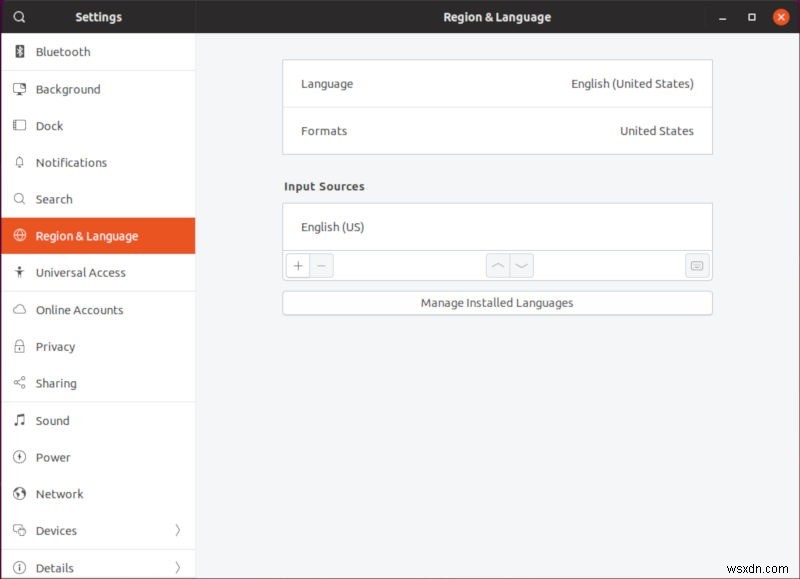Image resolution: width=800 pixels, height=579 pixels.
Task: Click the Bluetooth icon in sidebar
Action: [x=19, y=52]
